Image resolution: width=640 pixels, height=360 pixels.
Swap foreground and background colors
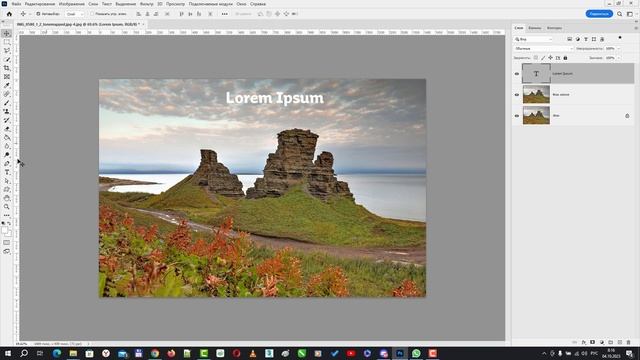click(10, 224)
